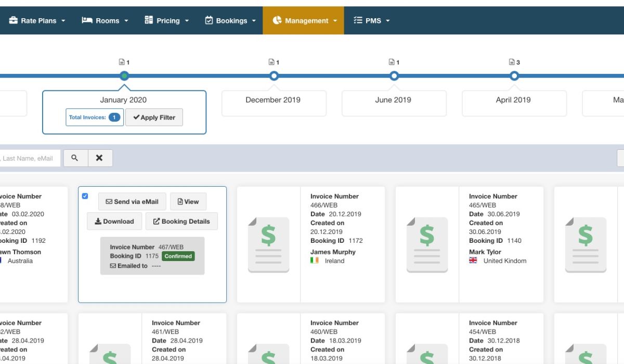The height and width of the screenshot is (364, 624).
Task: Open the June 2019 month card
Action: (x=394, y=103)
